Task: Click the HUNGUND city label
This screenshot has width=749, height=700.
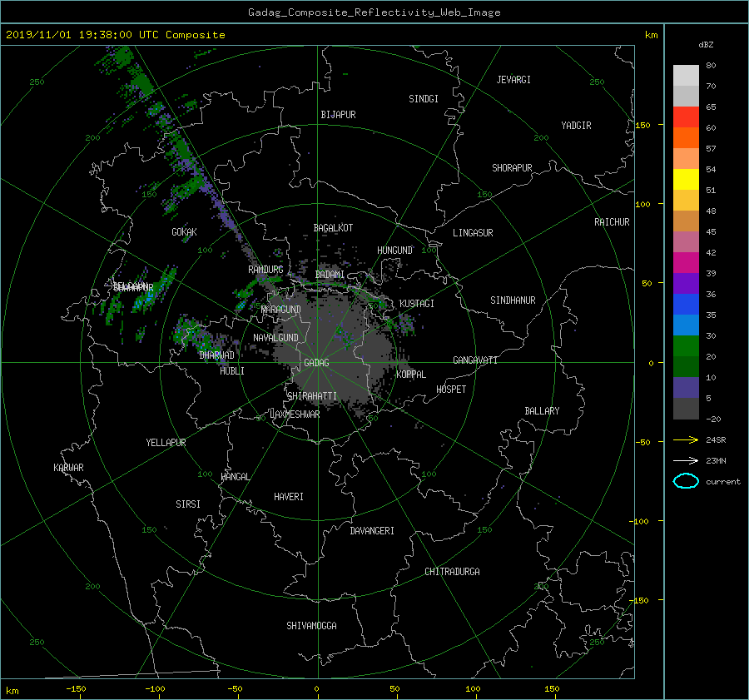Action: click(x=394, y=251)
